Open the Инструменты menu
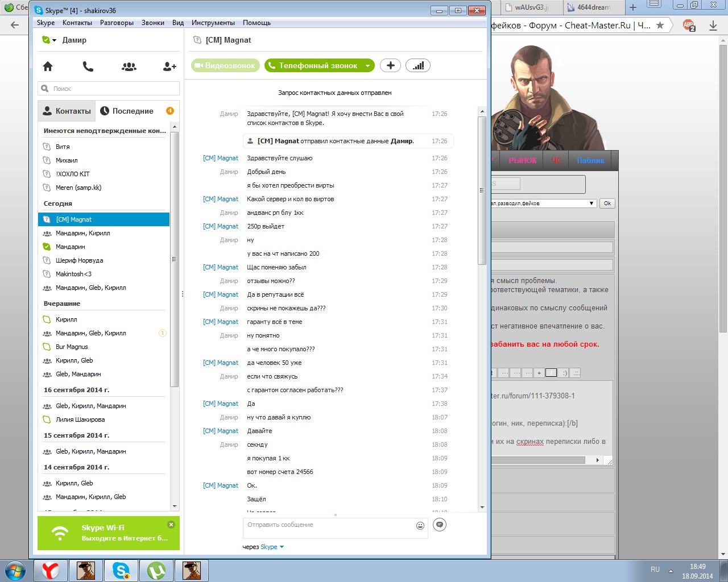 (213, 23)
